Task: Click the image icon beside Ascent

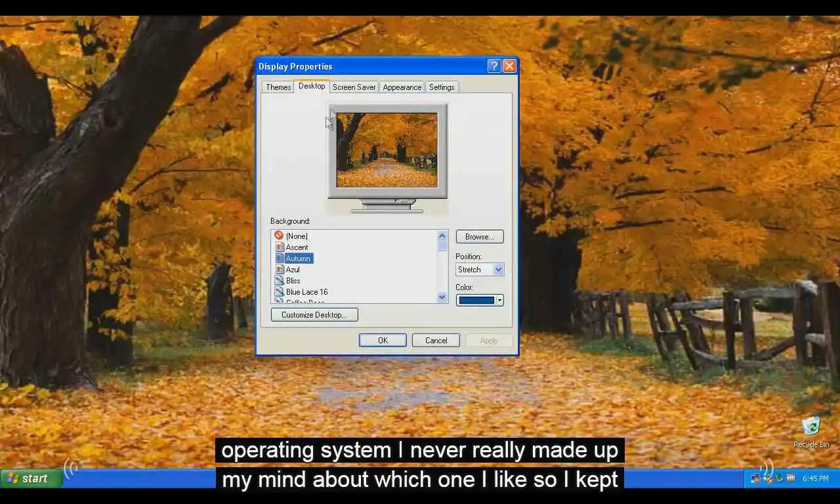Action: (279, 247)
